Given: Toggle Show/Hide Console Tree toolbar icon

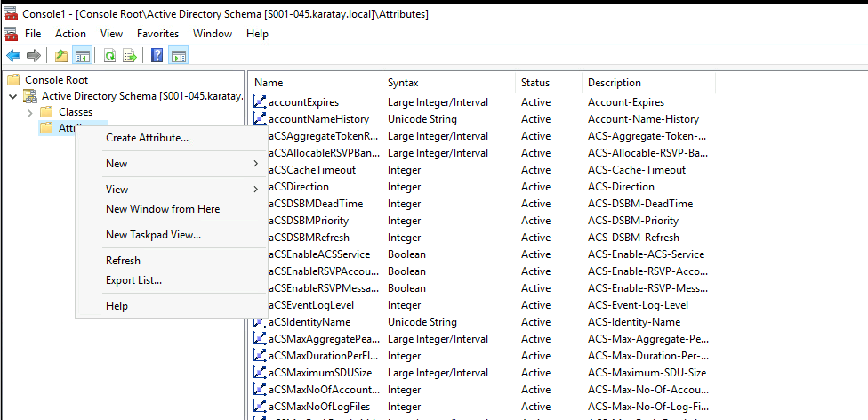Looking at the screenshot, I should click(83, 55).
